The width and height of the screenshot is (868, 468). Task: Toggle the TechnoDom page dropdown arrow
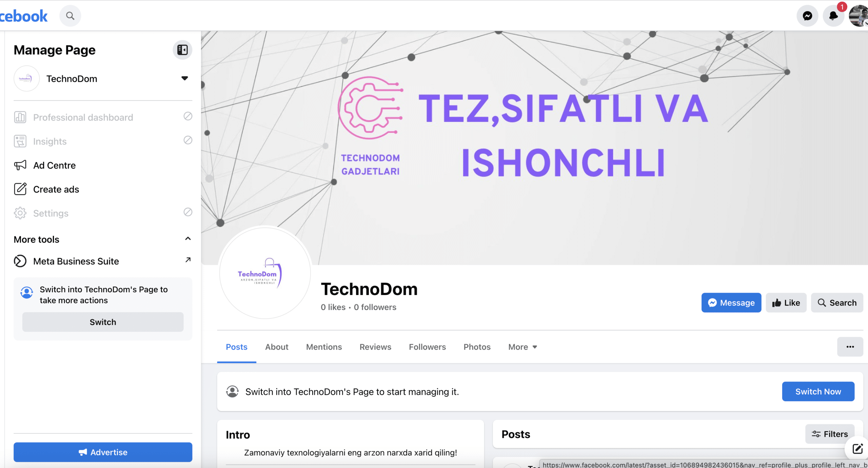coord(184,78)
